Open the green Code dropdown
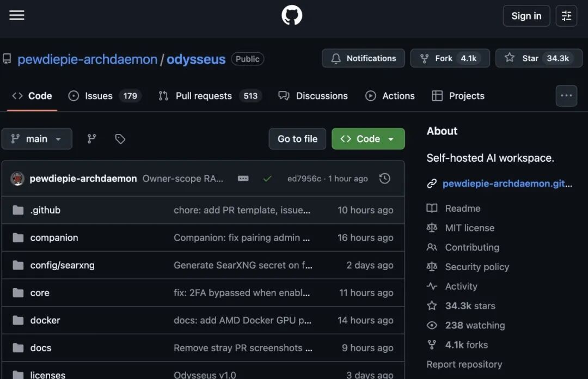The width and height of the screenshot is (588, 379). tap(368, 139)
